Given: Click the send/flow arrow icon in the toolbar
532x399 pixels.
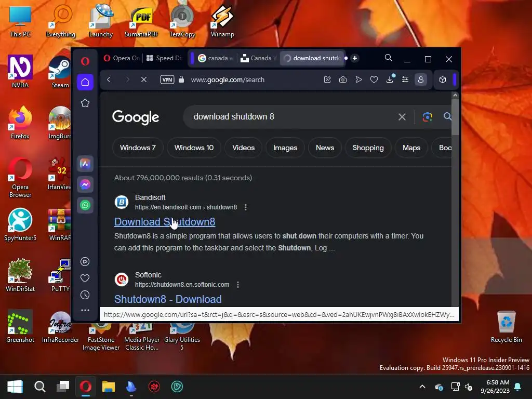Looking at the screenshot, I should pos(358,79).
